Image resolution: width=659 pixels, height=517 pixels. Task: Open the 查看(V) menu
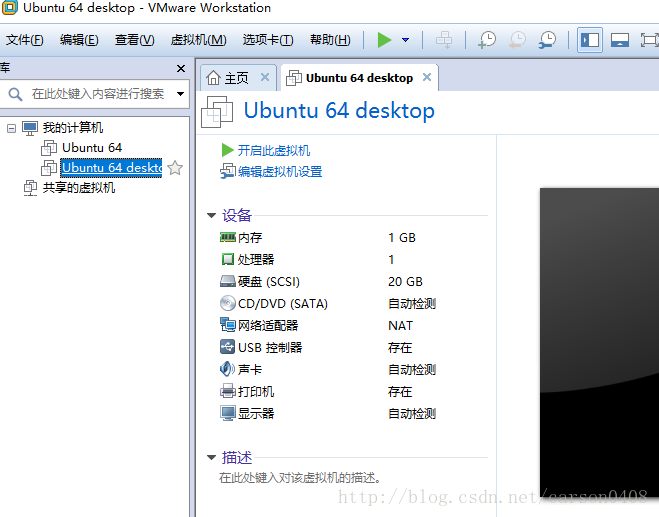(134, 40)
